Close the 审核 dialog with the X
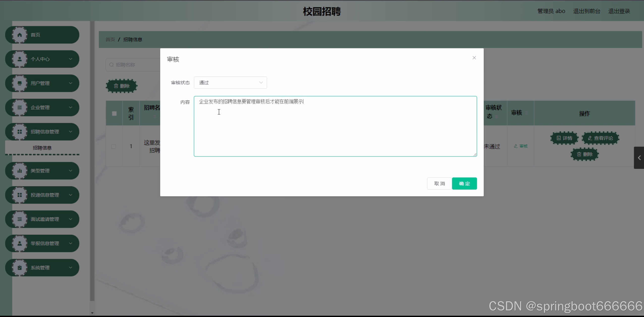The width and height of the screenshot is (644, 317). click(474, 58)
